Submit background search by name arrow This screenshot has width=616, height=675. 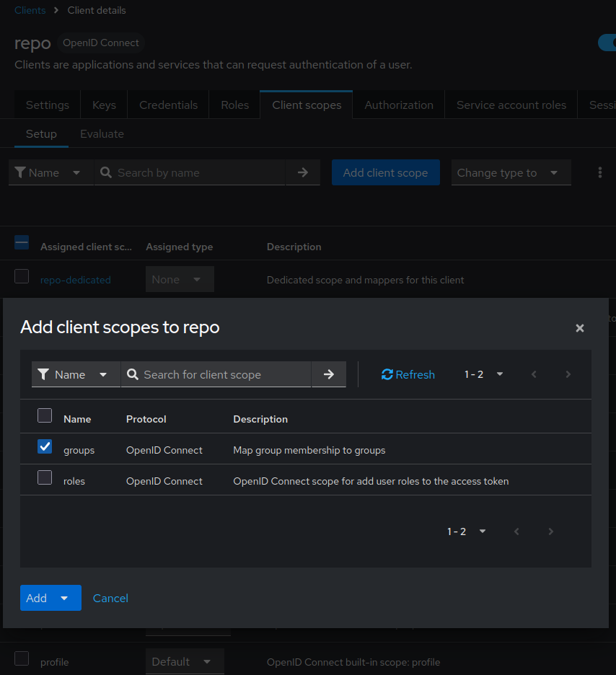click(x=303, y=172)
